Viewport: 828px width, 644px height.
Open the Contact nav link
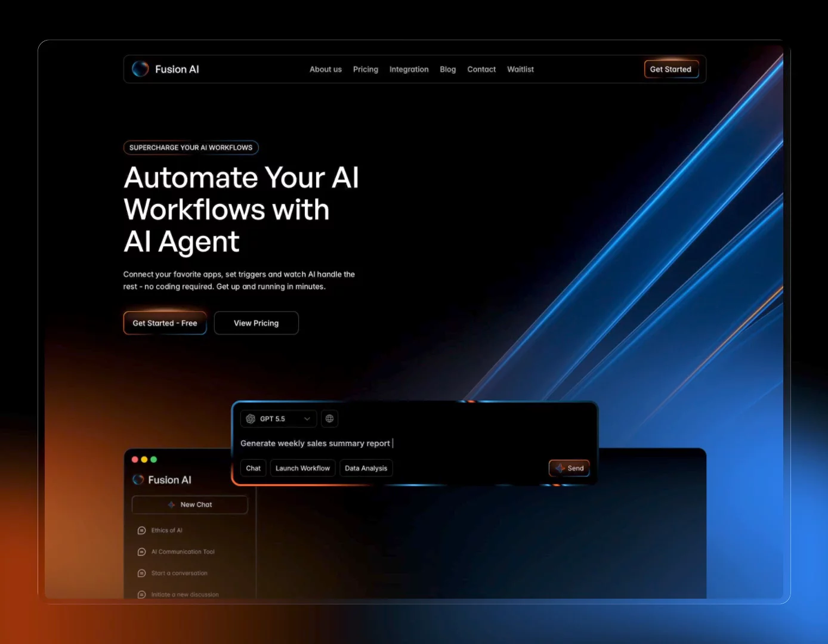(x=481, y=69)
